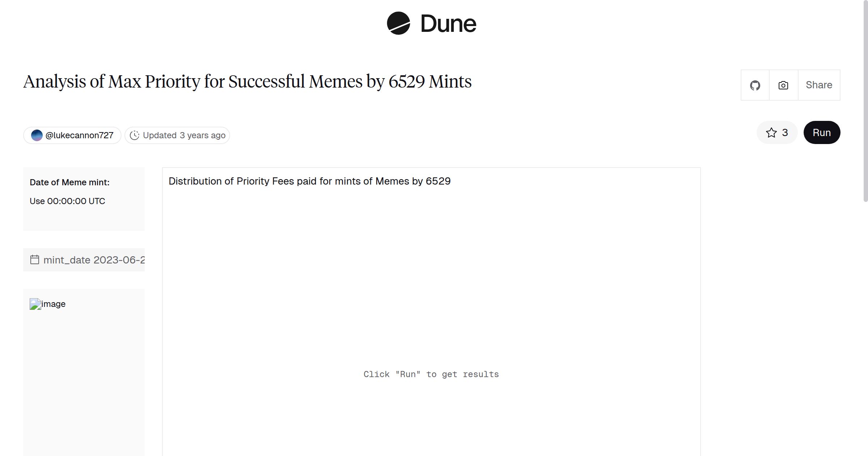Select the favorites count showing 3

(784, 132)
